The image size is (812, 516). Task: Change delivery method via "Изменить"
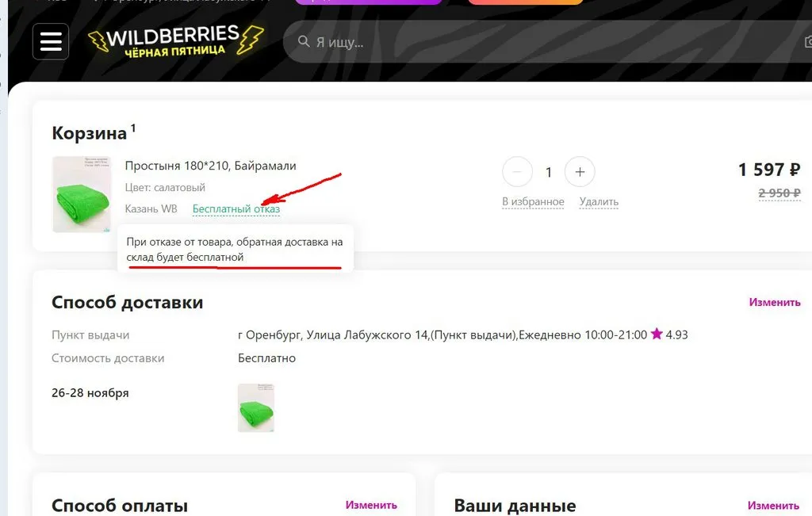[x=774, y=302]
